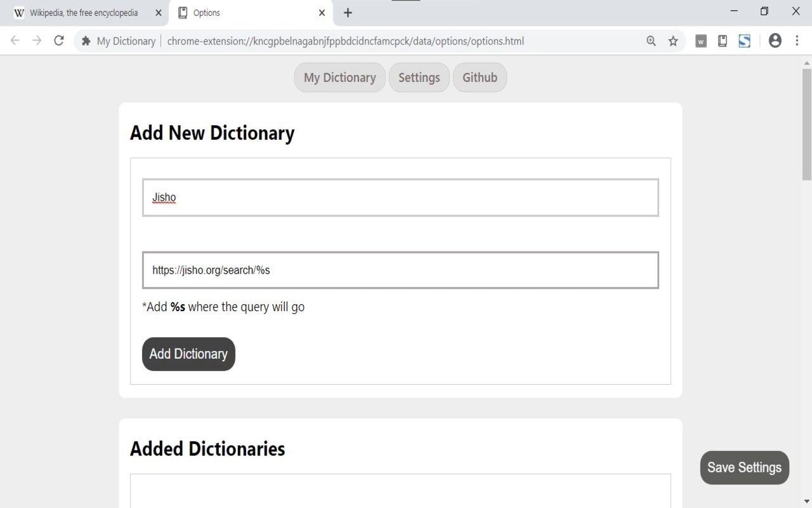The width and height of the screenshot is (812, 508).
Task: Click the extension puzzle icon in address bar
Action: 86,41
